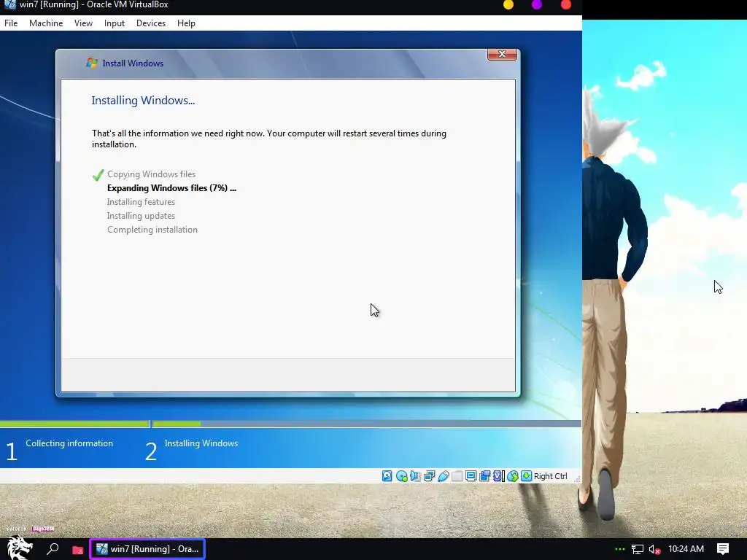The width and height of the screenshot is (747, 560).
Task: Show hidden tray icons green dots
Action: pos(620,549)
